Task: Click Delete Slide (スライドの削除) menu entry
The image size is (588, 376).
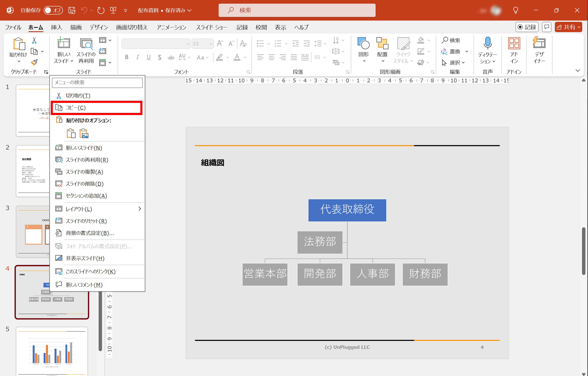Action: [x=84, y=184]
